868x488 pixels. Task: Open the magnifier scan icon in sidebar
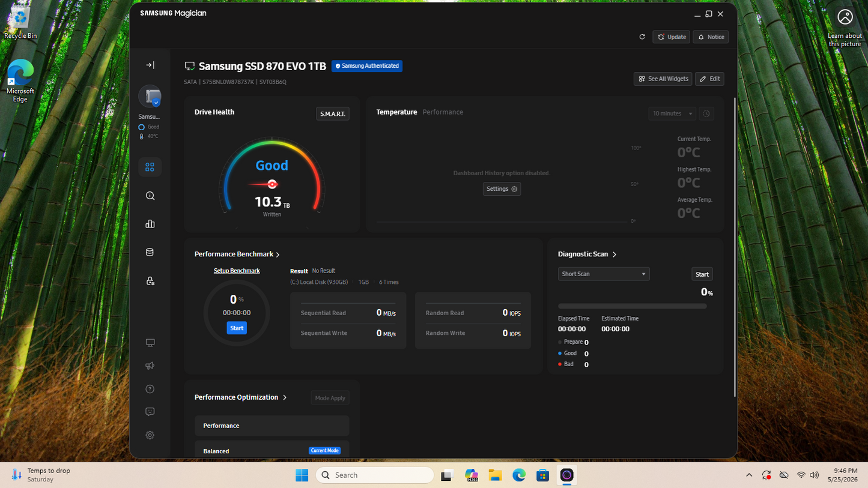150,196
